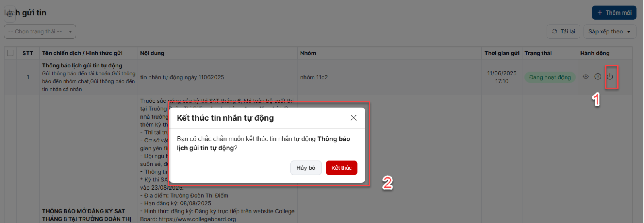
Task: Confirm by pressing the red Kết thúc button
Action: click(x=341, y=168)
